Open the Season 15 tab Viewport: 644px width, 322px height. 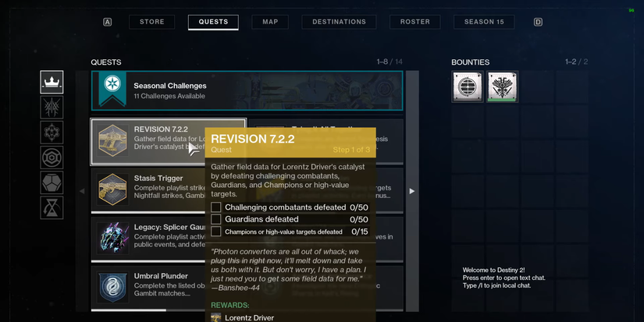tap(484, 22)
